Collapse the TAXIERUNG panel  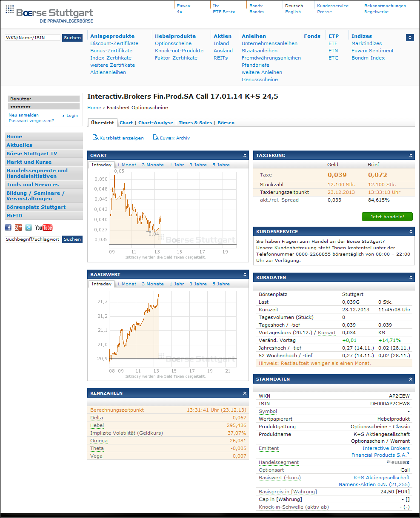point(411,156)
